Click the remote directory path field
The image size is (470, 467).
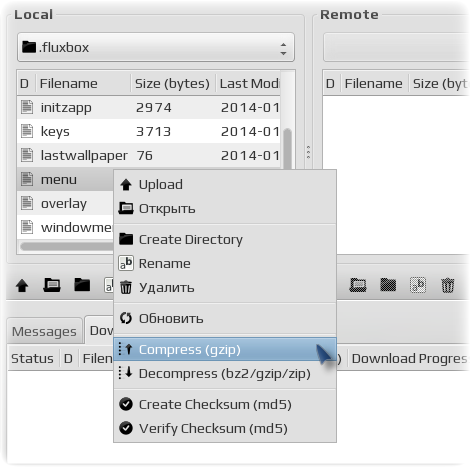tap(396, 47)
